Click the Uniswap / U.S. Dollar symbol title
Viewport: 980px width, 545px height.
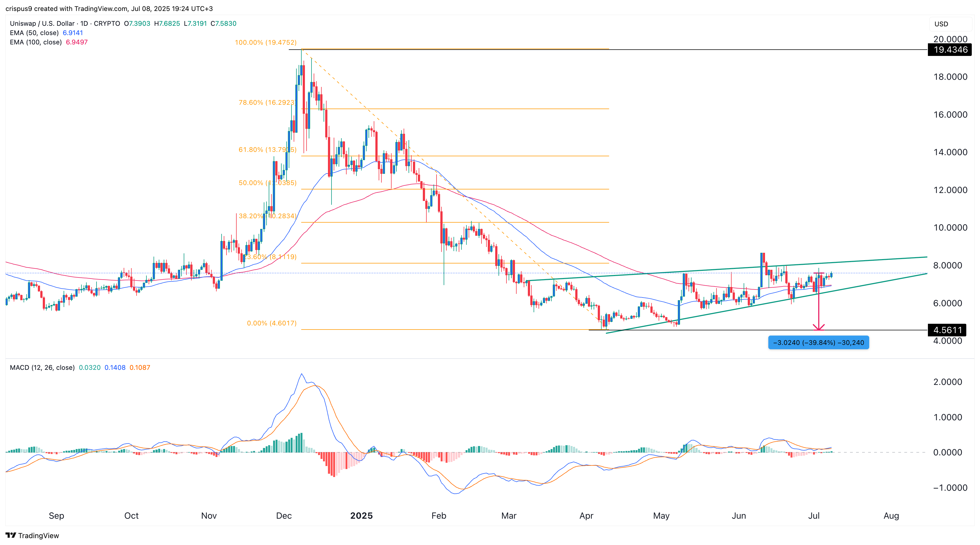42,24
